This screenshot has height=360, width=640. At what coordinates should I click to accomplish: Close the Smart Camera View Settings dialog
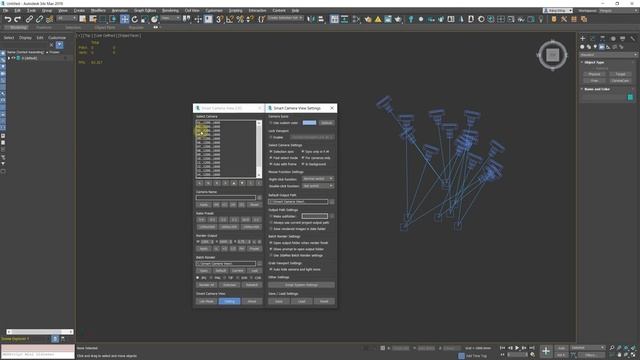pyautogui.click(x=332, y=108)
